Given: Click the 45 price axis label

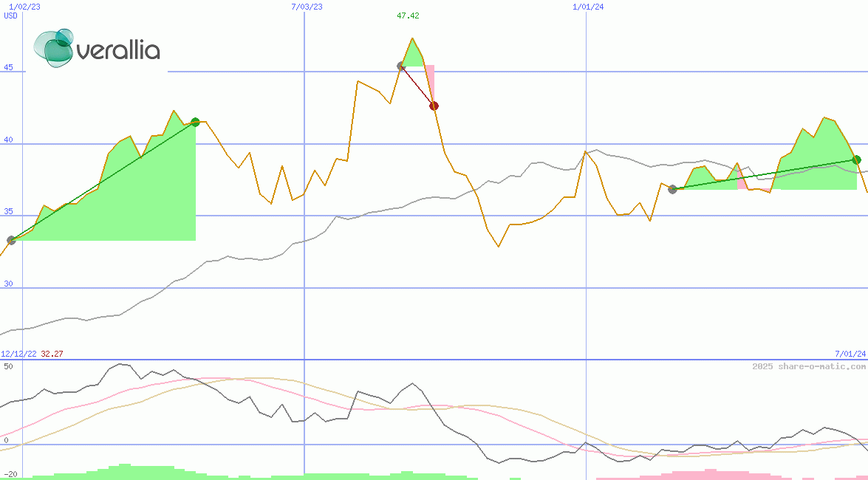Looking at the screenshot, I should pos(8,68).
